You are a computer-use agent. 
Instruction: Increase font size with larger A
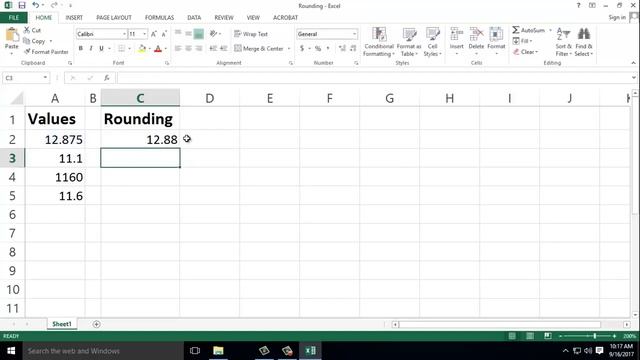tap(154, 34)
